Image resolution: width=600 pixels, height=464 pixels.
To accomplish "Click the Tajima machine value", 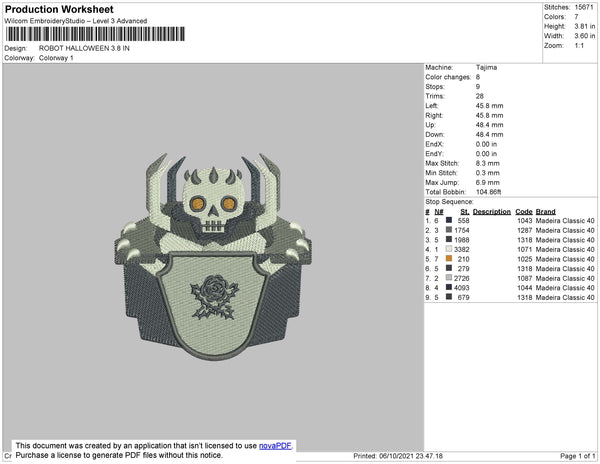I will (x=487, y=67).
